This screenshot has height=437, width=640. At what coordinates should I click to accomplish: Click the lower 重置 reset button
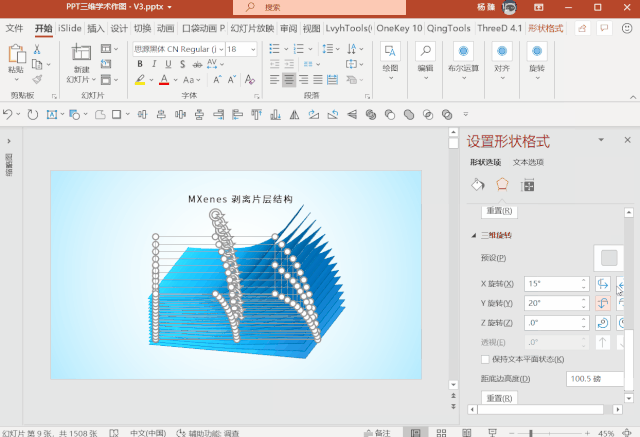[x=500, y=398]
